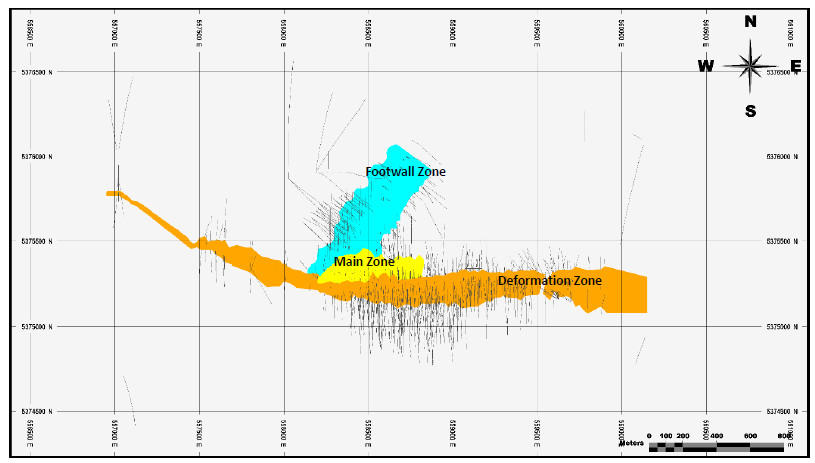Click the right-margin 5375000 N grid label

tap(782, 327)
